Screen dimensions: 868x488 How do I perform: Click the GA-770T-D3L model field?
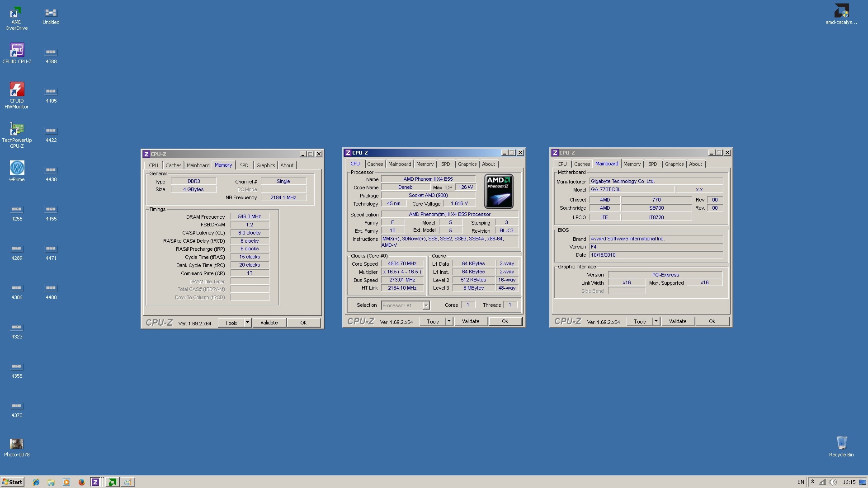(x=632, y=189)
